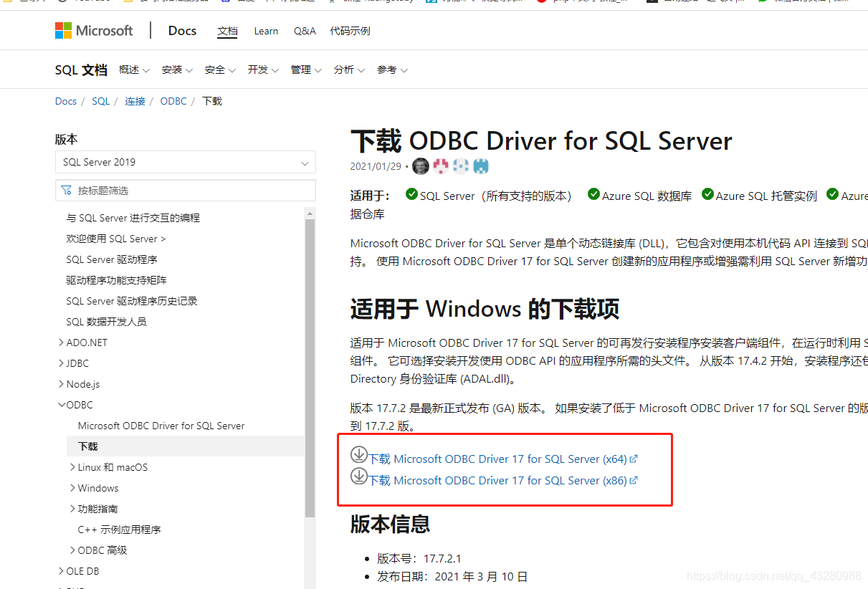The width and height of the screenshot is (868, 589).
Task: Click the 发布日期：2021 年 3 月 10 日 bullet
Action: pos(452,576)
